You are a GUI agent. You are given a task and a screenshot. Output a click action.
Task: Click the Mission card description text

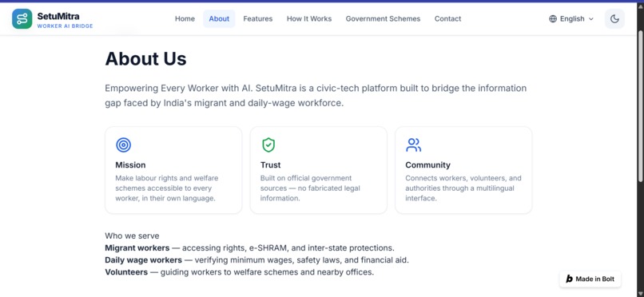pyautogui.click(x=167, y=188)
